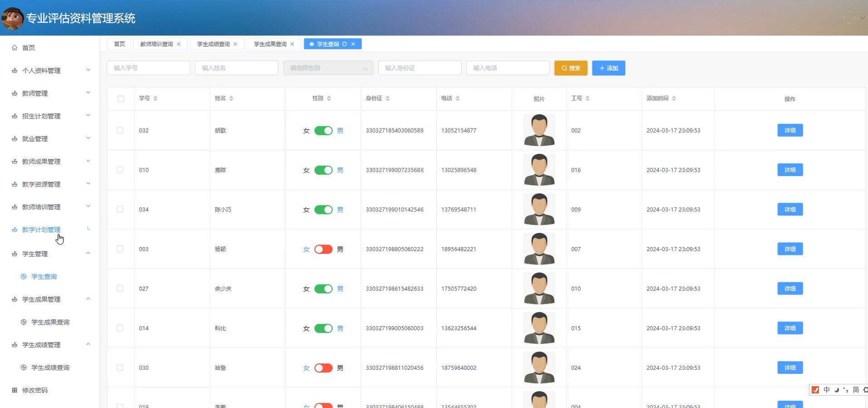Check the row checkbox for student 034

pyautogui.click(x=120, y=209)
